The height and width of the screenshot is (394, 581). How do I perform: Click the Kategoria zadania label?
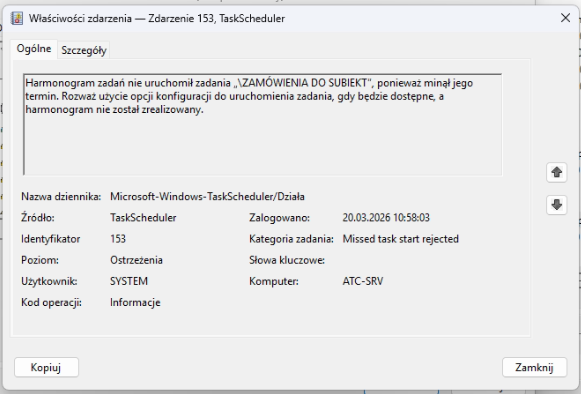tap(291, 239)
